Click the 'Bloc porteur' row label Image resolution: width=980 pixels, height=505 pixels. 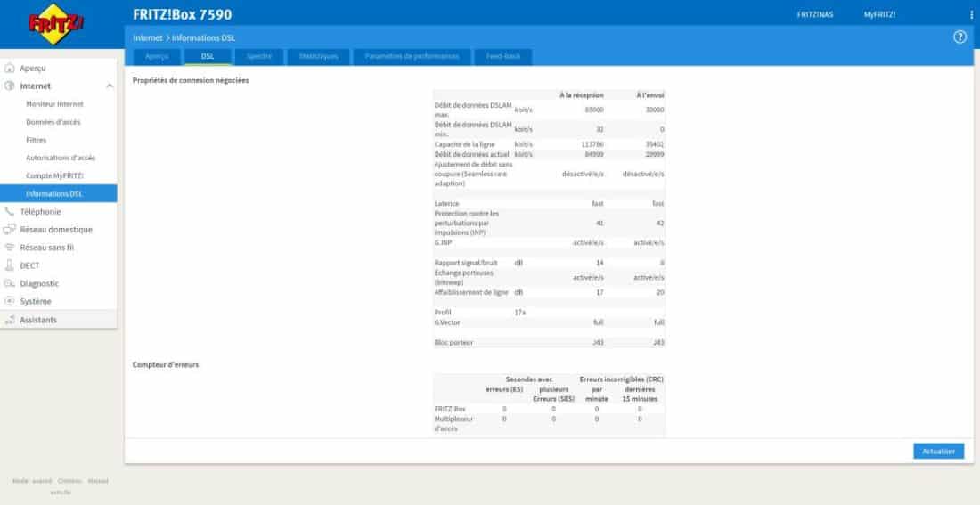453,343
